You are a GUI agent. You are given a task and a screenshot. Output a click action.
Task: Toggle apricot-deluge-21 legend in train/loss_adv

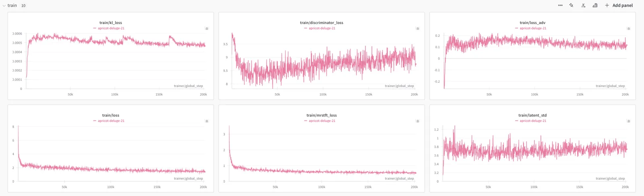pos(533,28)
